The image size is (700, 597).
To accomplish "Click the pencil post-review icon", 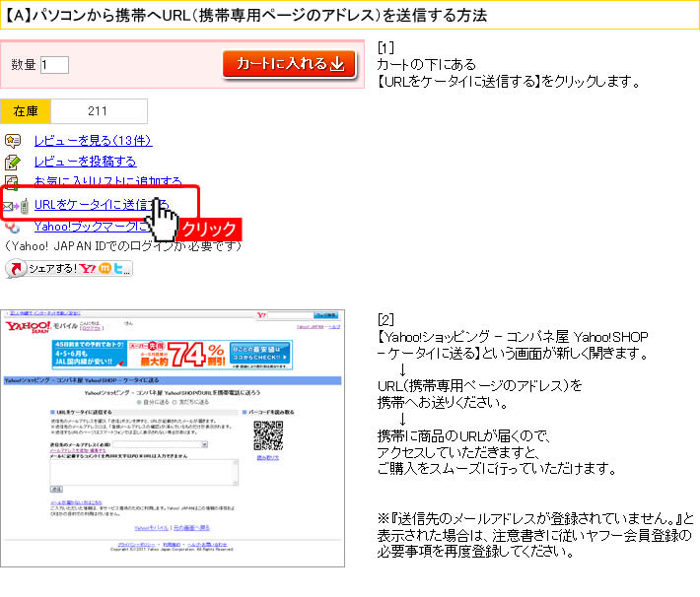I will click(13, 162).
